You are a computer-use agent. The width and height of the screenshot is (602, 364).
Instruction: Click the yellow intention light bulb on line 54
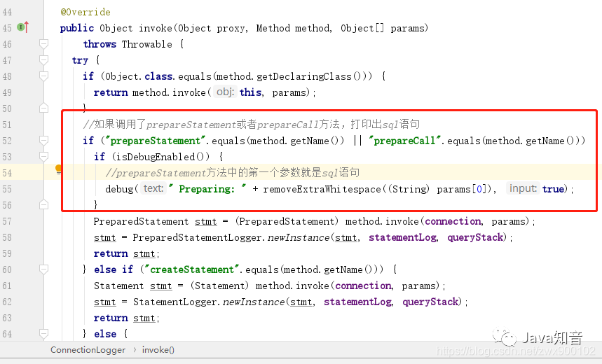58,169
